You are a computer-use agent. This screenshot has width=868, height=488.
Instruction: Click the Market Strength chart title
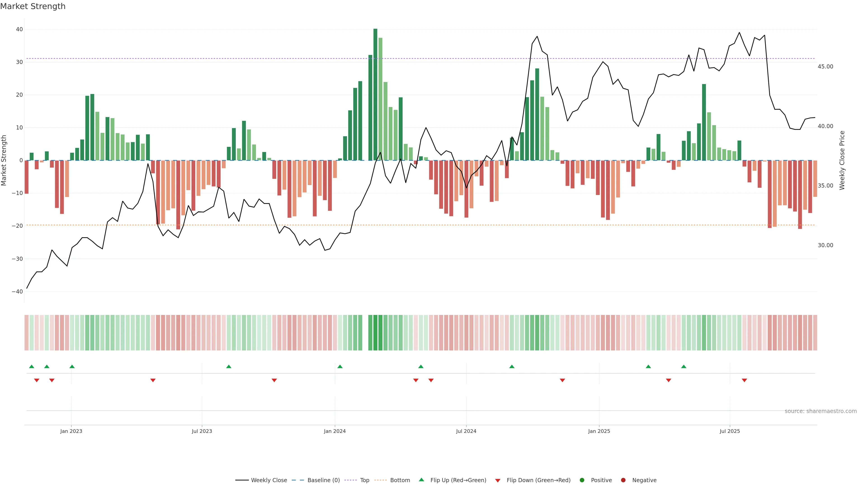tap(33, 6)
